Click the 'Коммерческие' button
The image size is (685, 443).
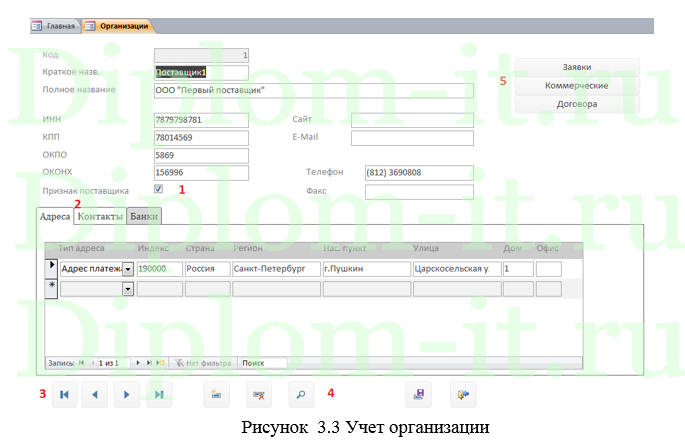[577, 86]
